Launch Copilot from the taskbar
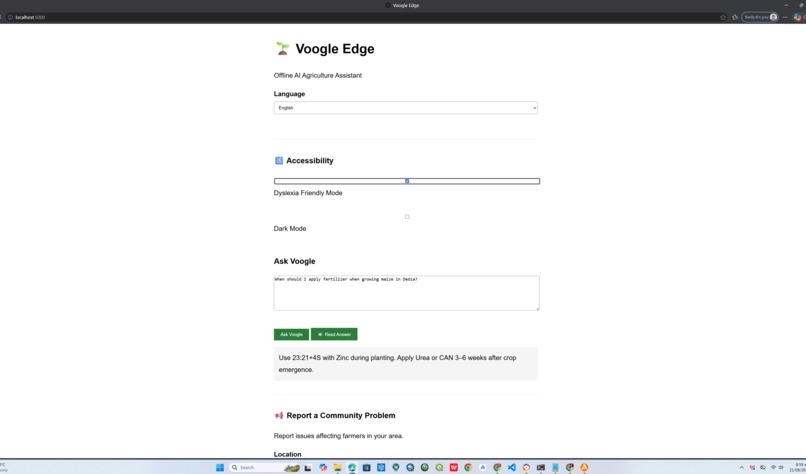 click(x=323, y=467)
